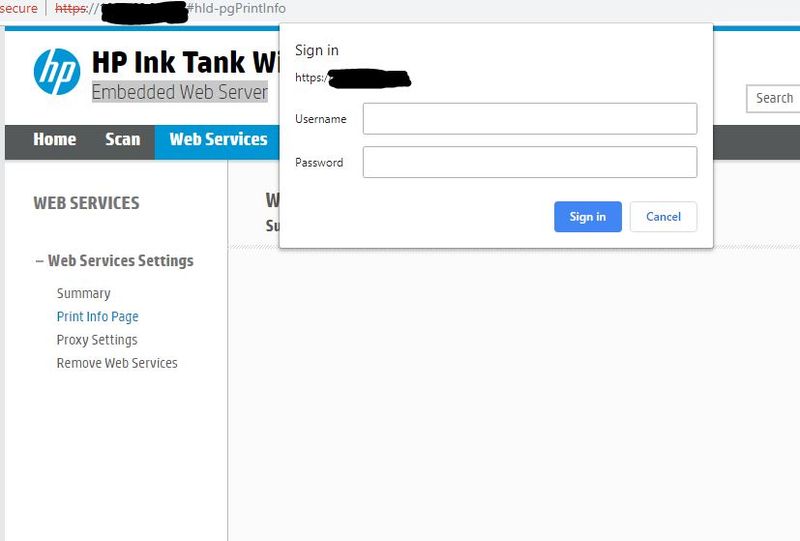Image resolution: width=800 pixels, height=541 pixels.
Task: Click the Username label
Action: 320,119
